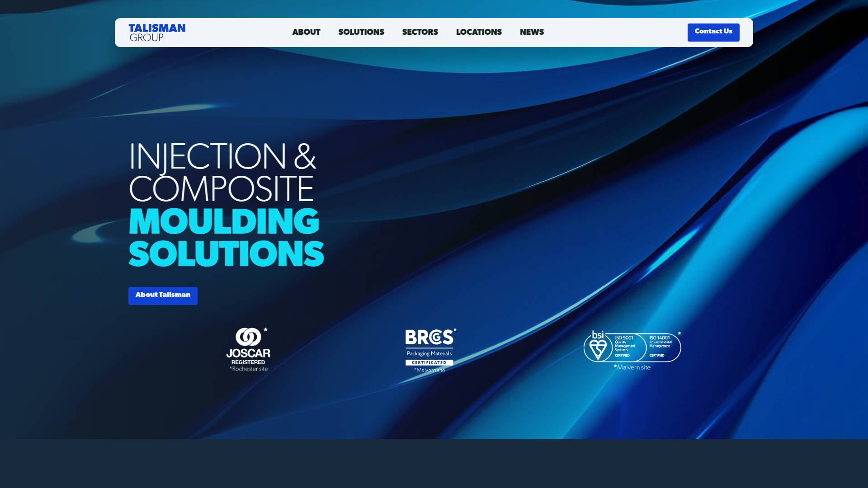Click the Contact Us button
The height and width of the screenshot is (488, 868).
pyautogui.click(x=713, y=32)
